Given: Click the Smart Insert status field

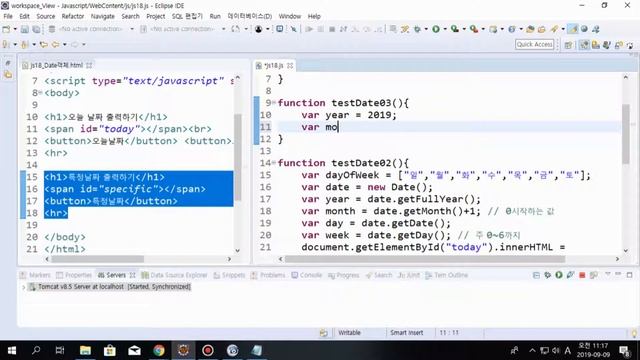Looking at the screenshot, I should (407, 333).
